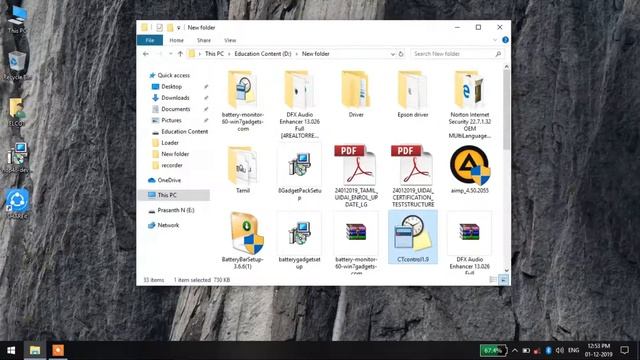Image resolution: width=640 pixels, height=360 pixels.
Task: Click the 67.4% battery bar in taskbar
Action: [493, 350]
